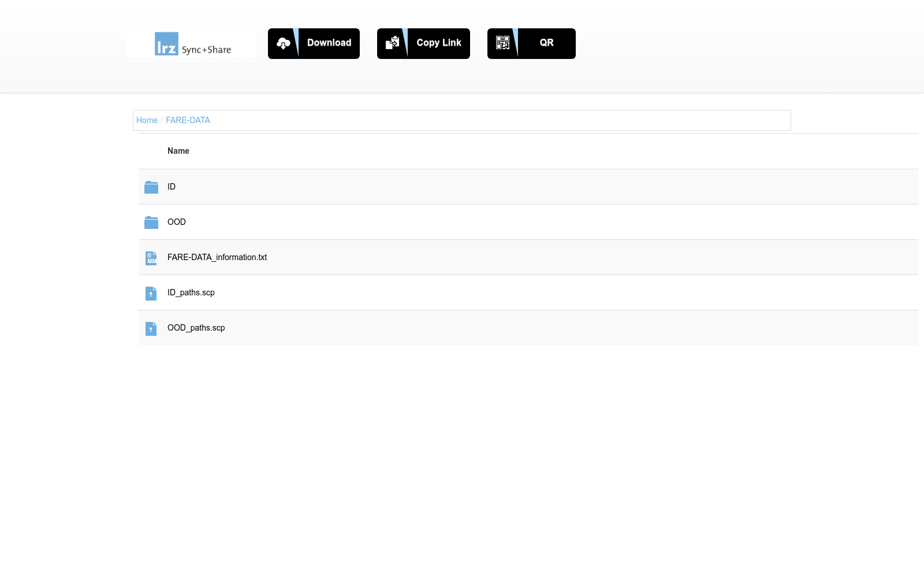
Task: Click the unknown-file icon for ID_paths.scp
Action: tap(151, 293)
